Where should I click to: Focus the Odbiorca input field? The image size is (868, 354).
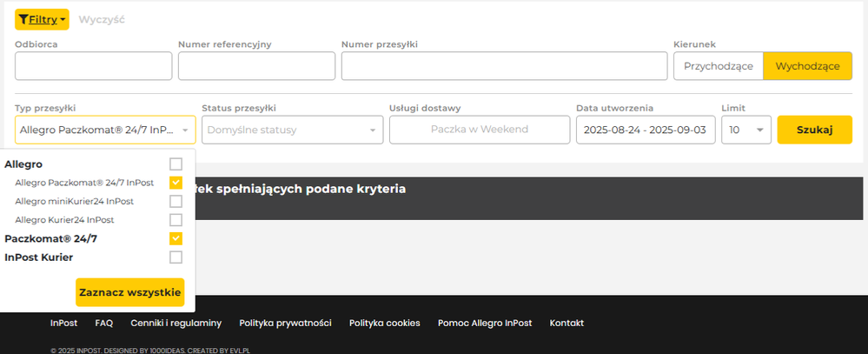point(94,66)
